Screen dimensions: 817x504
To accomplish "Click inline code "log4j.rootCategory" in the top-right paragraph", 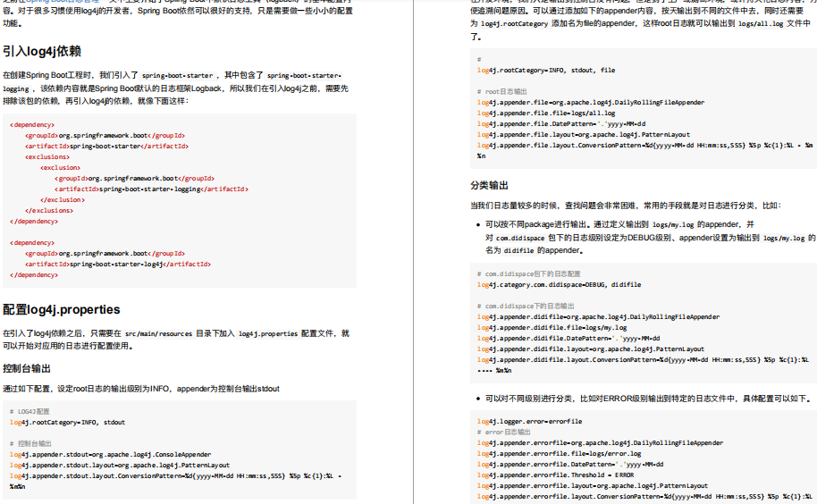I will coord(514,24).
